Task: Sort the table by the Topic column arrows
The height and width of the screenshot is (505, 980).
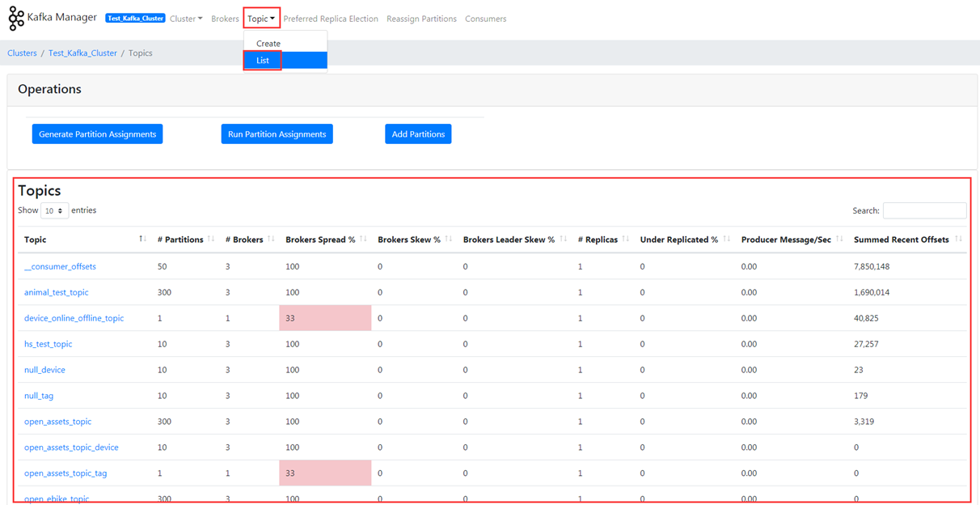Action: pos(142,240)
